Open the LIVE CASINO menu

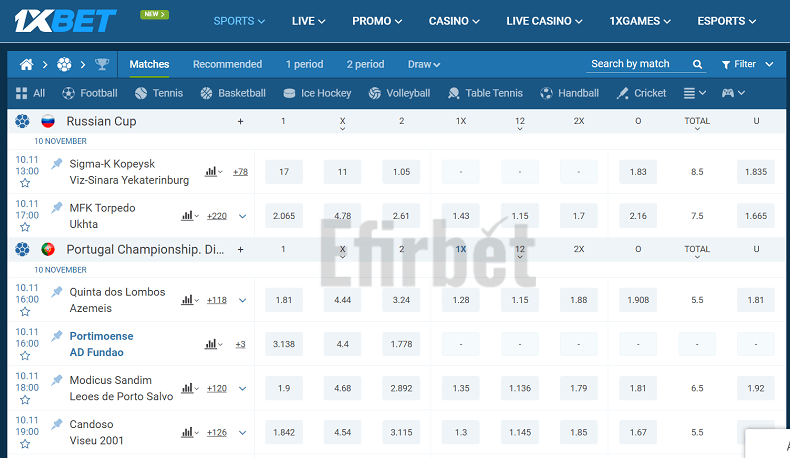pyautogui.click(x=544, y=21)
